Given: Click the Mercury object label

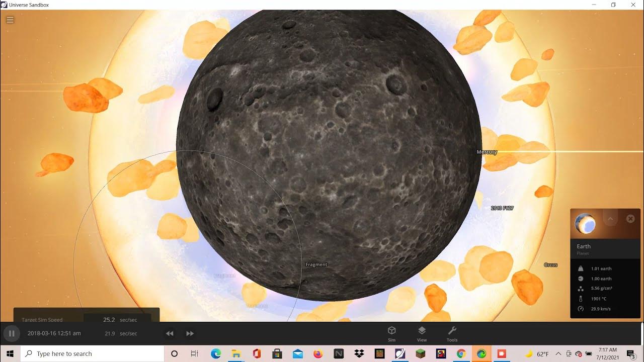Looking at the screenshot, I should click(487, 152).
